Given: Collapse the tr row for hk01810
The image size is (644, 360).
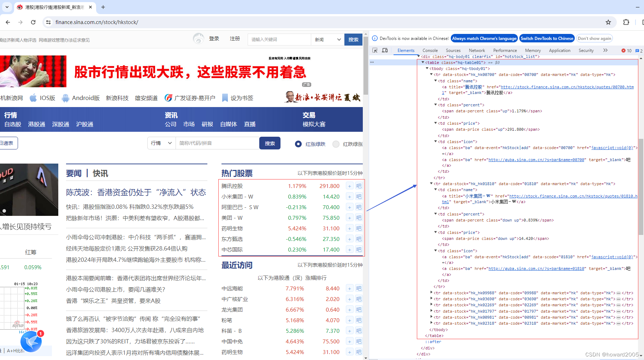Looking at the screenshot, I should point(431,184).
